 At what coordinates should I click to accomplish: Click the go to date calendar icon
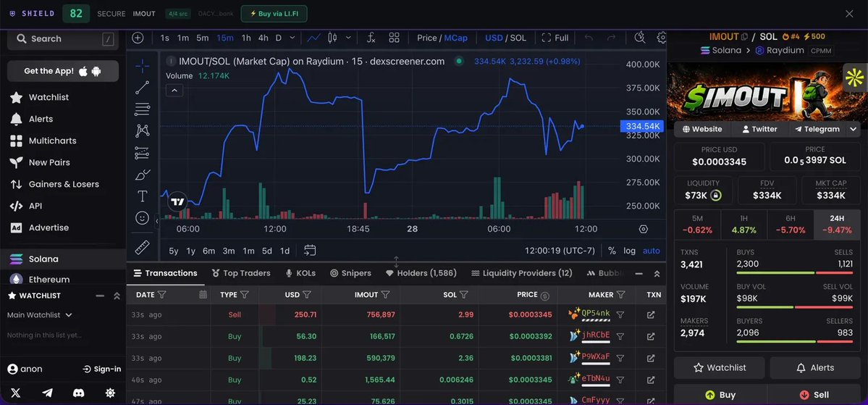310,251
